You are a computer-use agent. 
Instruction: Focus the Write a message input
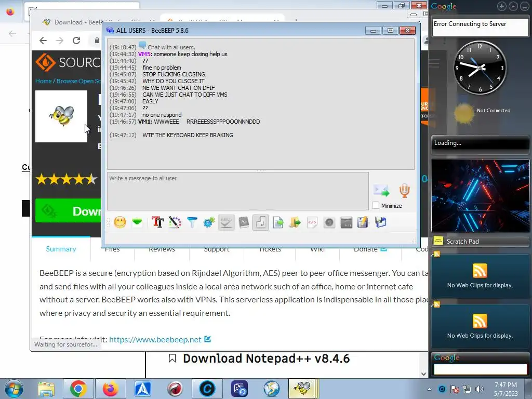coord(238,191)
